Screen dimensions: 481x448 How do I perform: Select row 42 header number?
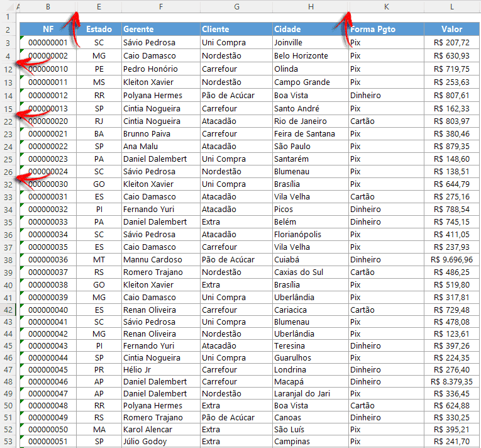(x=8, y=310)
